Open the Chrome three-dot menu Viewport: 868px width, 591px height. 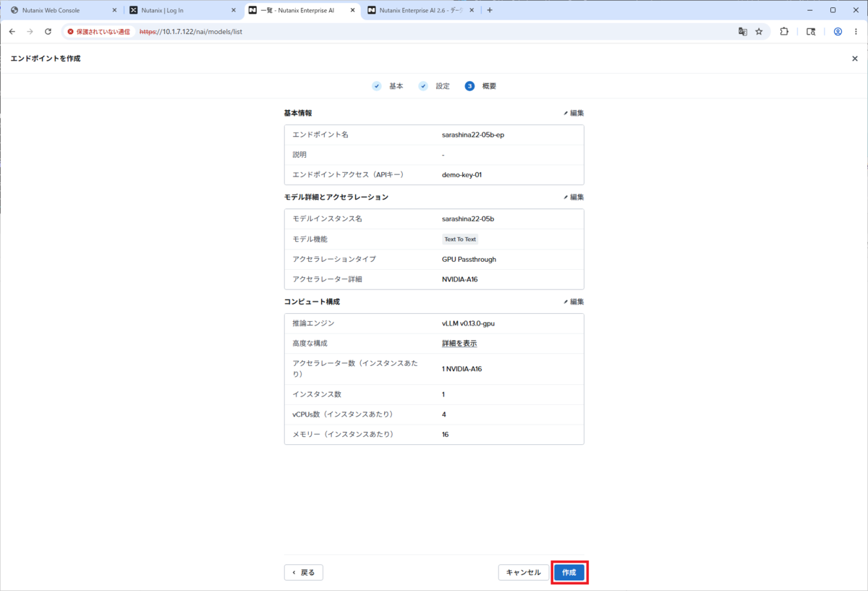point(856,32)
